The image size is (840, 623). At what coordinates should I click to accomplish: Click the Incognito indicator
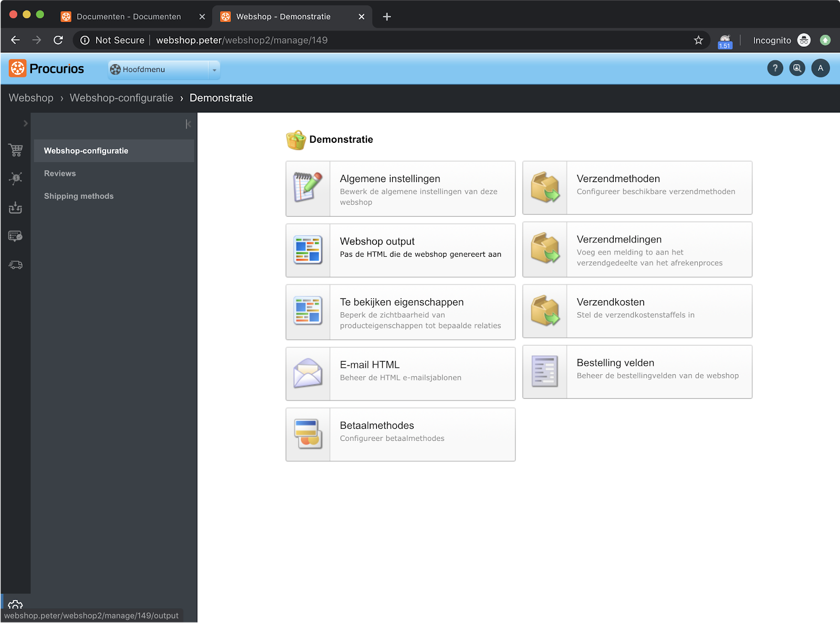click(x=782, y=40)
